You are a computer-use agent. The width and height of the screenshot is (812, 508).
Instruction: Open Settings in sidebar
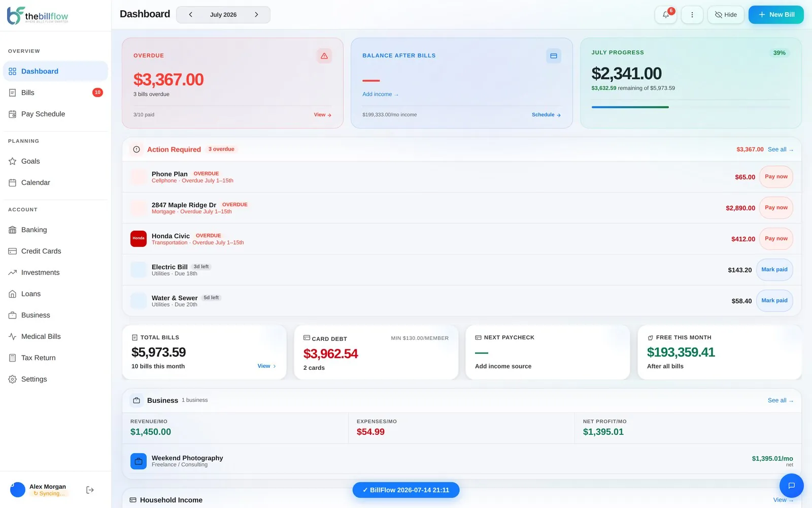(55, 379)
